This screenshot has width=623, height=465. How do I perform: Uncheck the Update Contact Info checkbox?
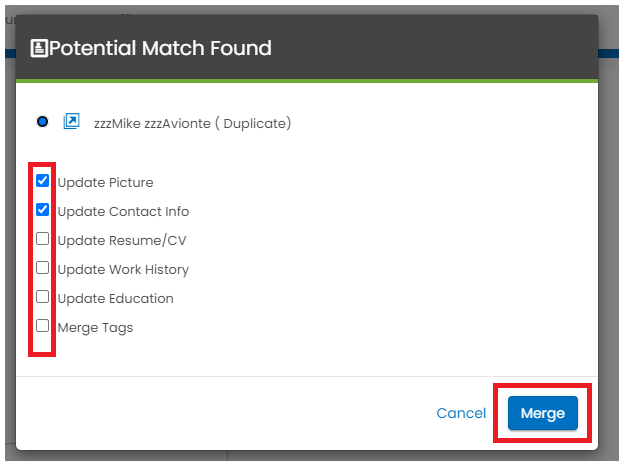(x=43, y=210)
